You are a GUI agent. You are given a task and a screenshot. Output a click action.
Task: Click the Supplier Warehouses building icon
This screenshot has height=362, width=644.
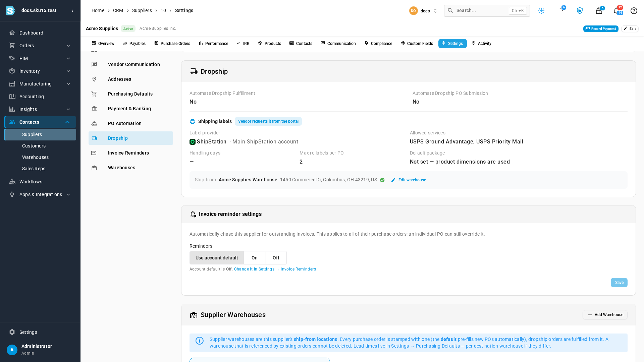[194, 315]
